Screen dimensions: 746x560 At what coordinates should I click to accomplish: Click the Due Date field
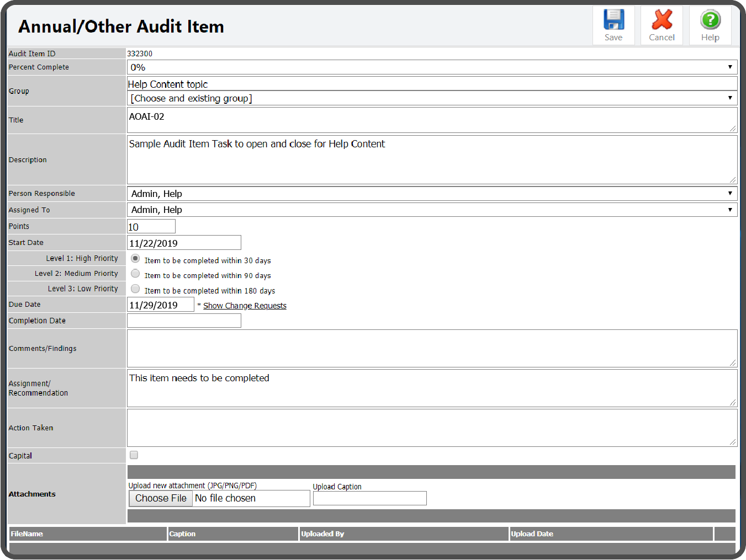click(x=161, y=305)
